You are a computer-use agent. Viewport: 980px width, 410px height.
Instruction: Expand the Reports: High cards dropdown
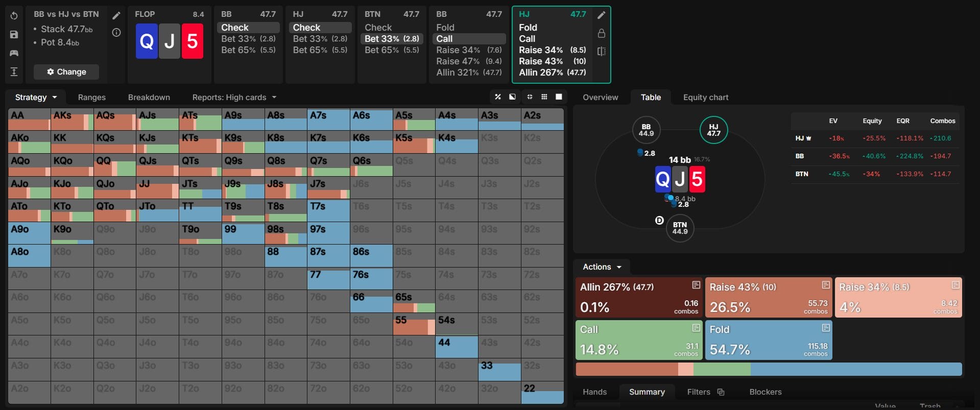point(234,98)
